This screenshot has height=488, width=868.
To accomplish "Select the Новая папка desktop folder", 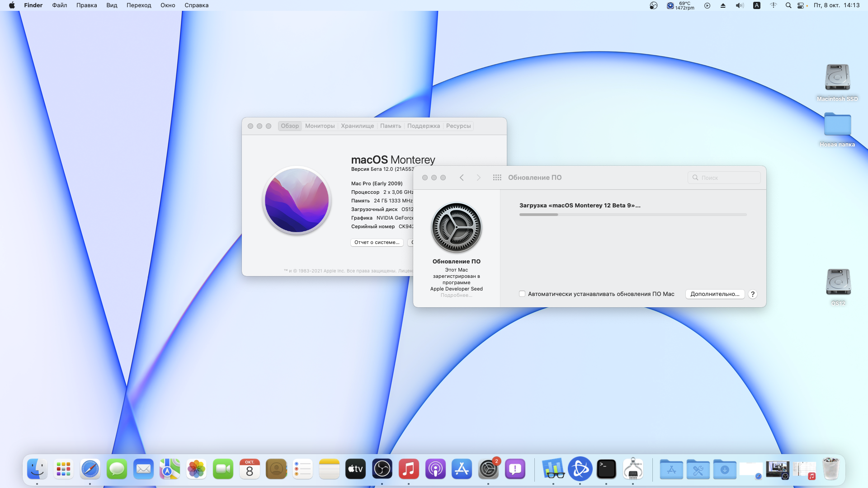I will coord(837,129).
